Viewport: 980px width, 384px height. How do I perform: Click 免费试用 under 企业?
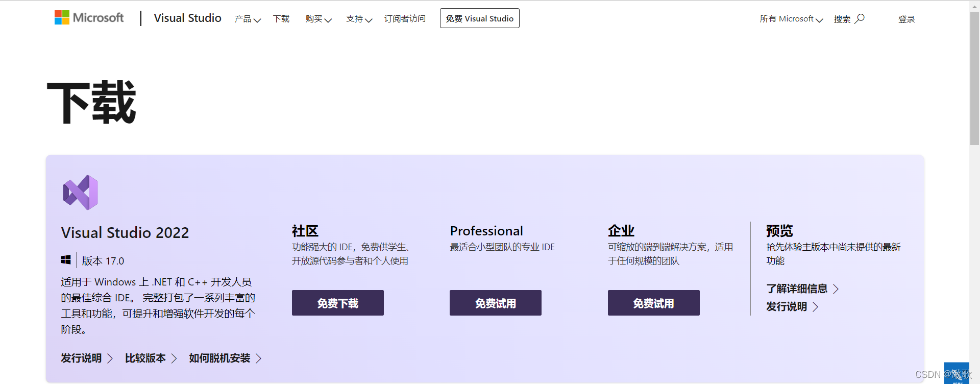coord(654,303)
